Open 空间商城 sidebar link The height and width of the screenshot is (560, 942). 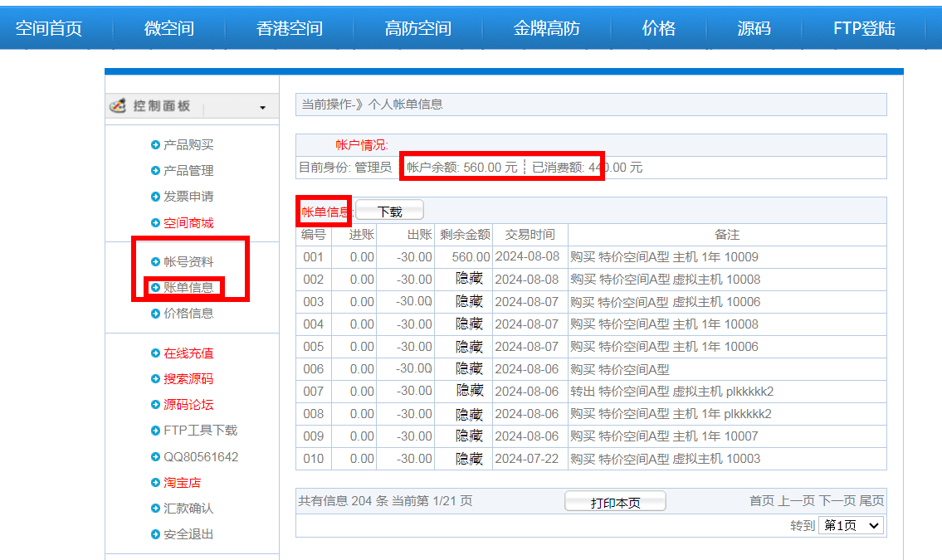(x=188, y=223)
